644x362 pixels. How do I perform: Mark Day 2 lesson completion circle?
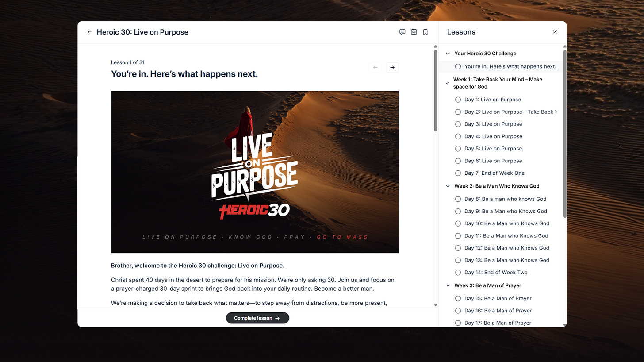click(458, 112)
